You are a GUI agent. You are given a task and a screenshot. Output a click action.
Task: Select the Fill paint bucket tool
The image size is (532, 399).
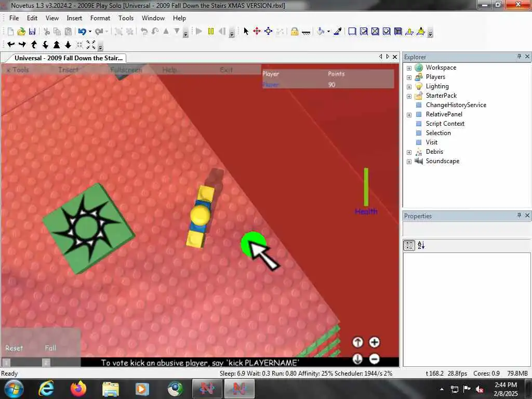(x=321, y=32)
